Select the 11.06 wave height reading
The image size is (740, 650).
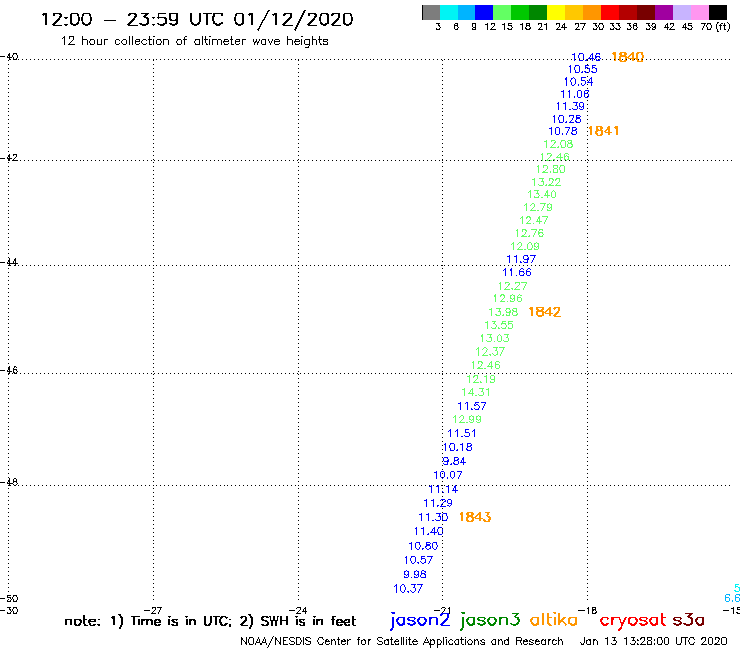click(575, 94)
